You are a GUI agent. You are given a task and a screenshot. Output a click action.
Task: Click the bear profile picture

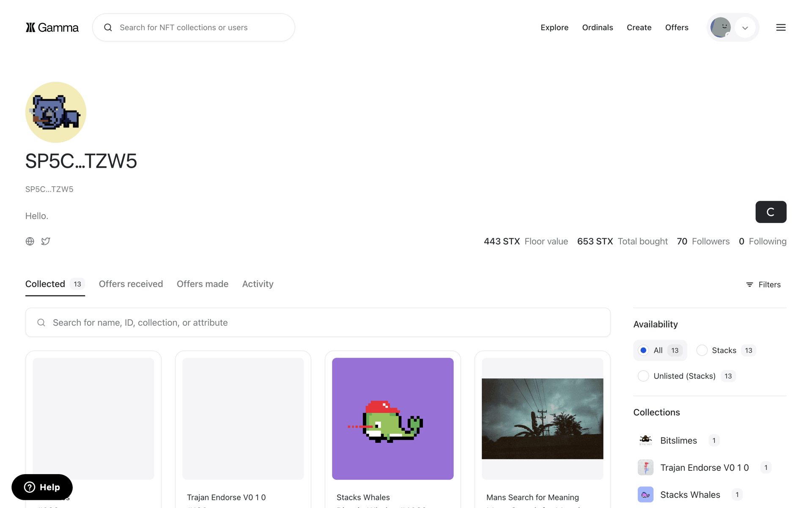[56, 112]
